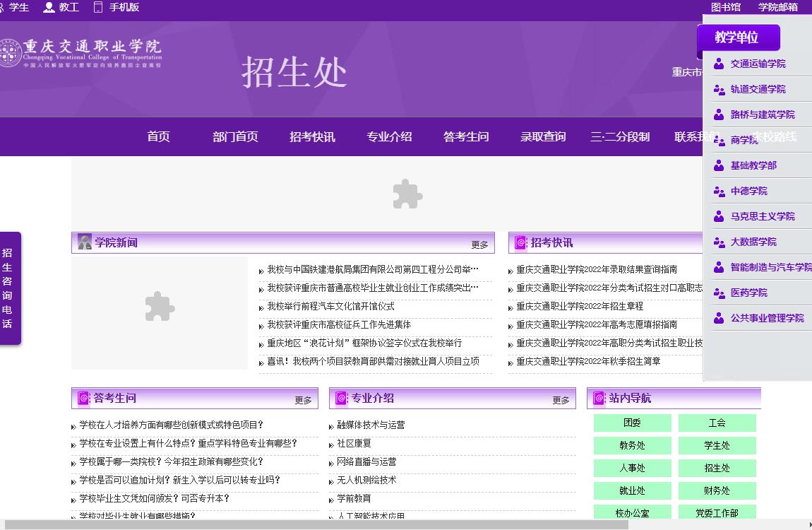Screen dimensions: 812x530
Task: Open the 学前教育 major link
Action: click(354, 498)
